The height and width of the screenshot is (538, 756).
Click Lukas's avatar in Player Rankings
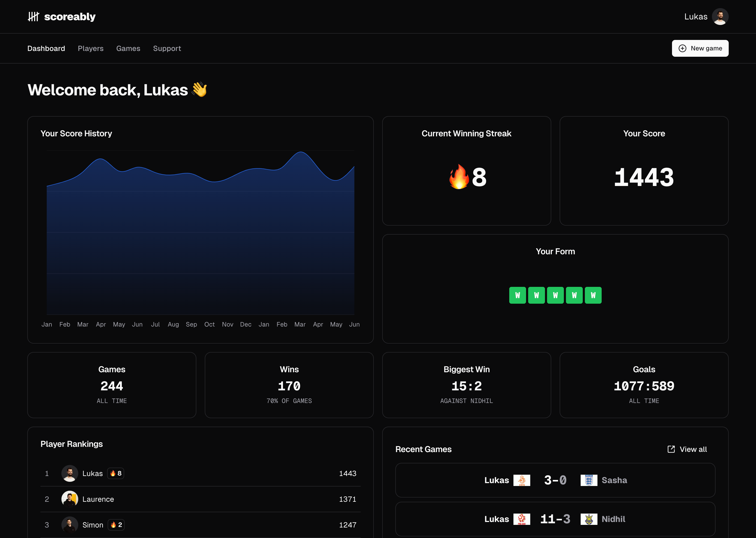click(x=70, y=473)
